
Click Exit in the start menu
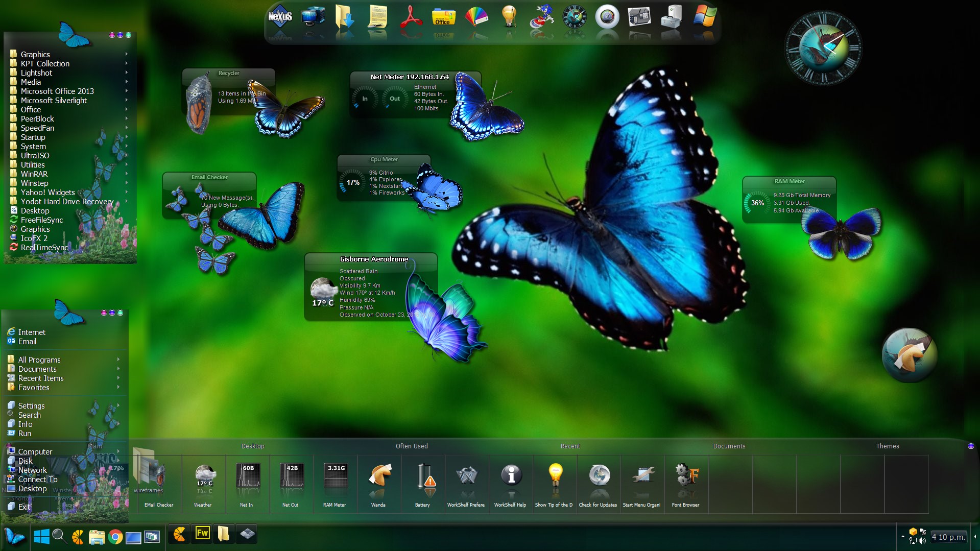tap(24, 507)
